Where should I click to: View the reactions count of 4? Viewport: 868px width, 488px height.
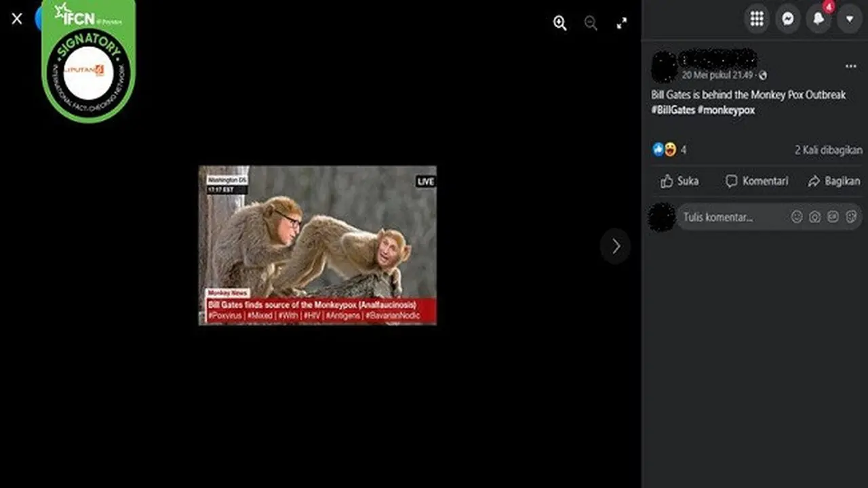click(684, 150)
